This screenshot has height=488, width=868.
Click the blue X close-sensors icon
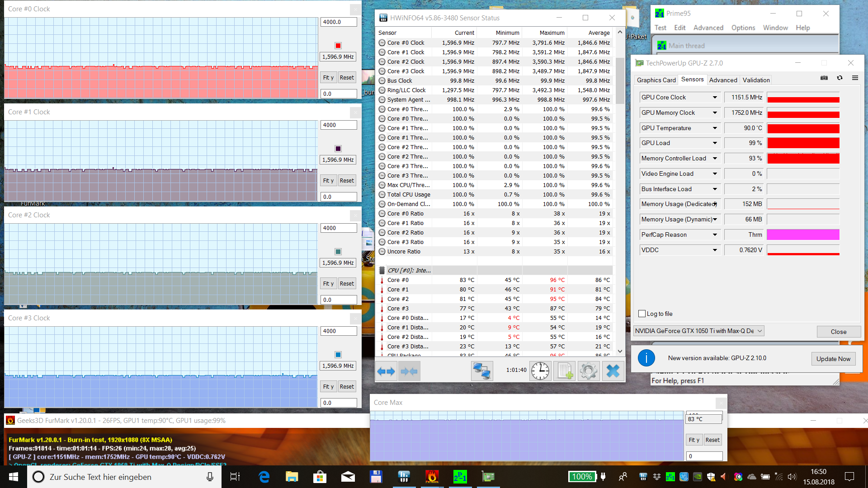click(613, 371)
